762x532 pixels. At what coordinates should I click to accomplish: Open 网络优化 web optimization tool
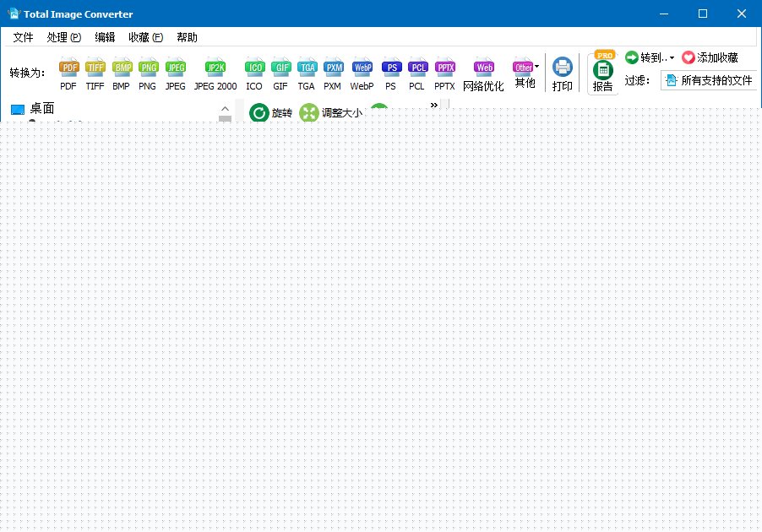[483, 73]
